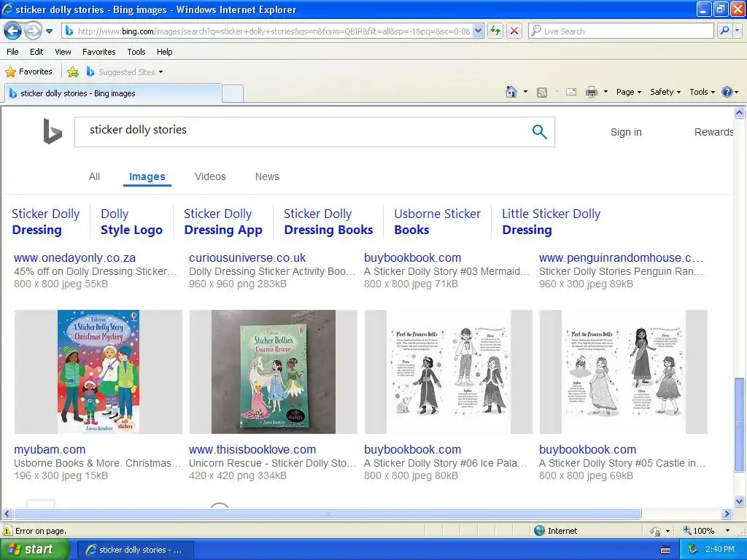Open Ice Palace Princess Dolls page thumbnail
The image size is (747, 560).
[x=449, y=371]
